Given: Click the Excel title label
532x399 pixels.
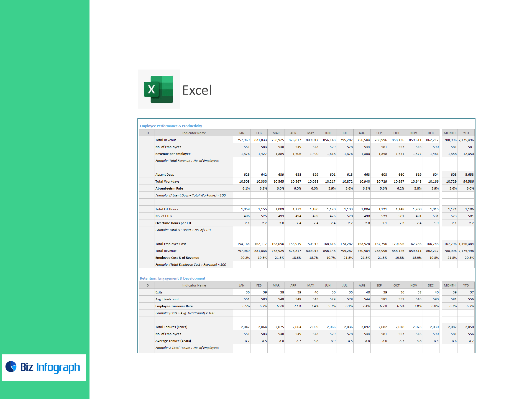Looking at the screenshot, I should pos(197,90).
